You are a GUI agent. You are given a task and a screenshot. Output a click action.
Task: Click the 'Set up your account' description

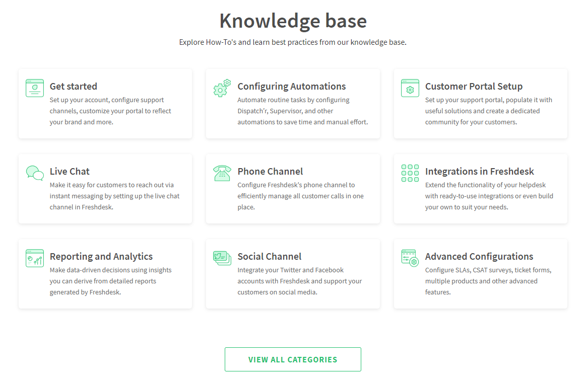(x=110, y=111)
